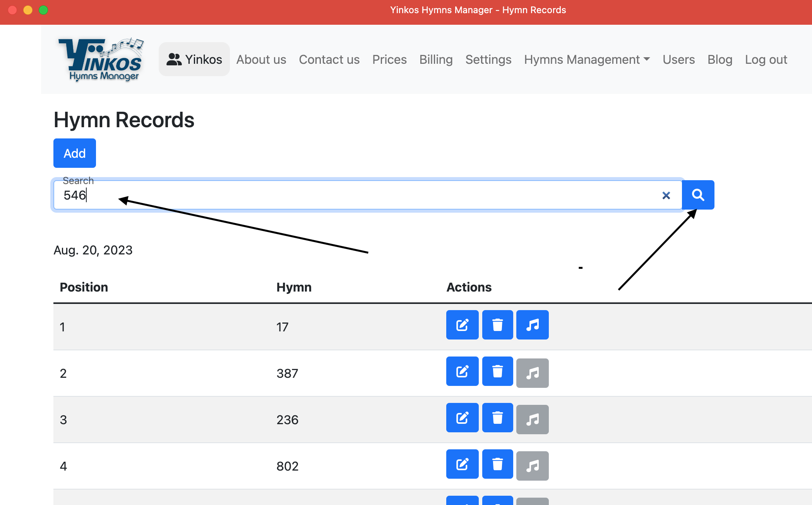Open the Blog link
The width and height of the screenshot is (812, 505).
[720, 60]
